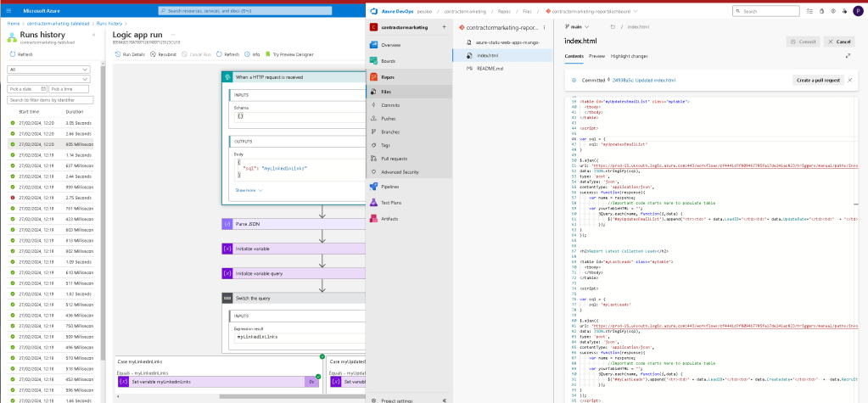
Task: Collapse the DevOps project sidebar
Action: tap(445, 400)
